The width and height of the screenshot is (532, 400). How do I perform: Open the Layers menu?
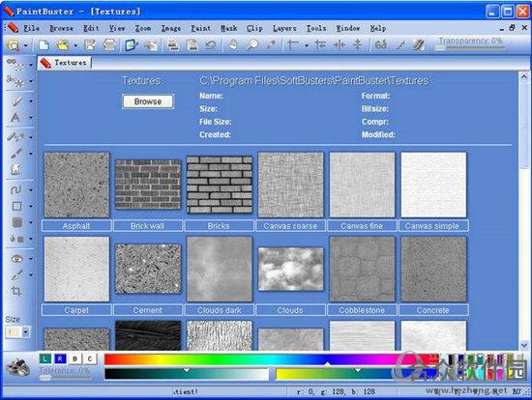point(284,28)
